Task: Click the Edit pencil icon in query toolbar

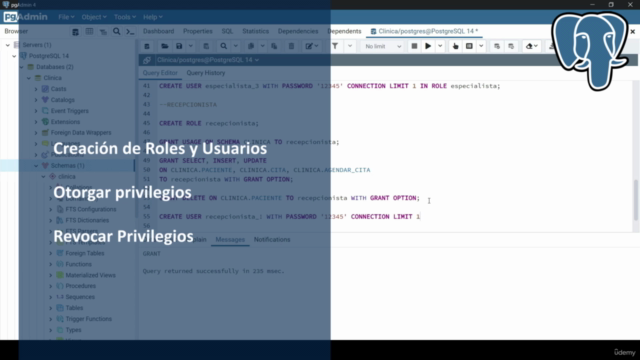Action: (x=309, y=46)
